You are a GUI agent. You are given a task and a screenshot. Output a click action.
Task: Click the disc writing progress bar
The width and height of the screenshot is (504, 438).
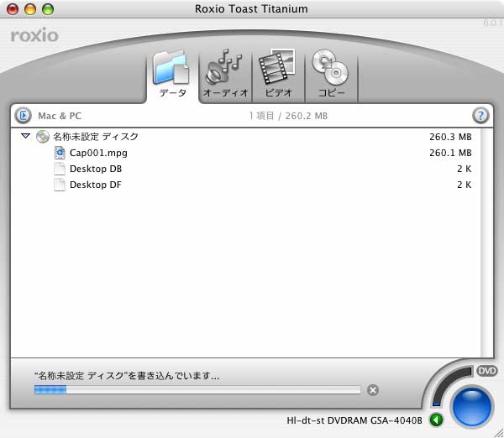(x=197, y=389)
